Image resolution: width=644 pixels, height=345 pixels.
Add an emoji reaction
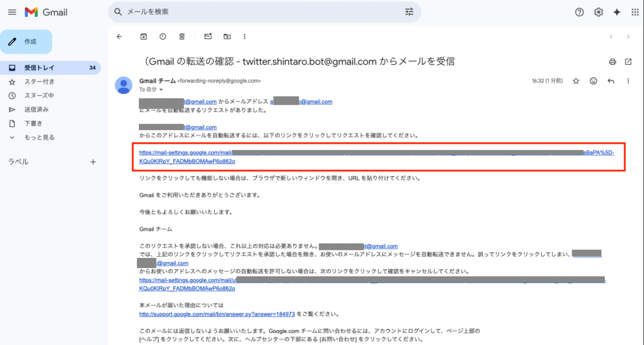pos(593,80)
